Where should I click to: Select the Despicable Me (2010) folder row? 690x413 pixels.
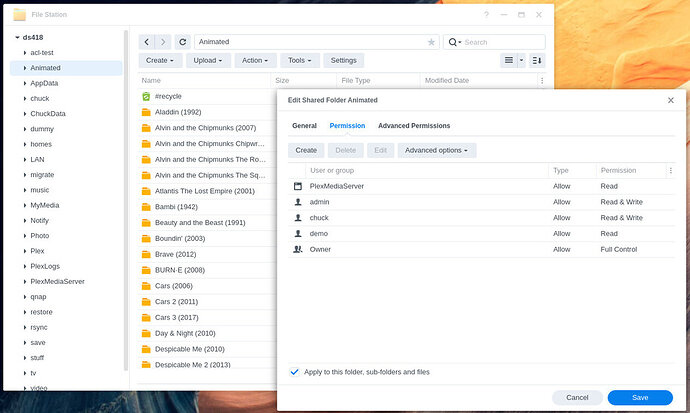(207, 349)
